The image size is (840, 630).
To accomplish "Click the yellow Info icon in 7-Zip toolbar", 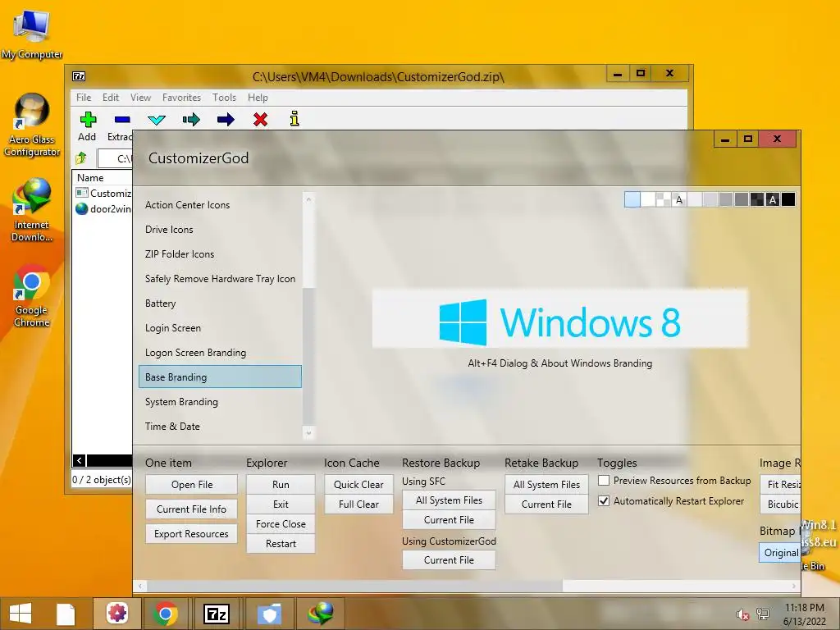I will (294, 118).
